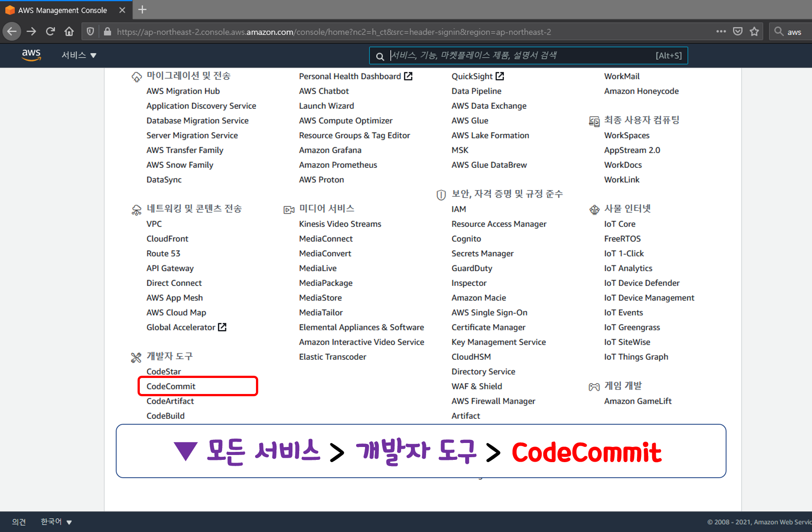Bookmark this page with star icon
Viewport: 812px width, 532px height.
click(754, 32)
